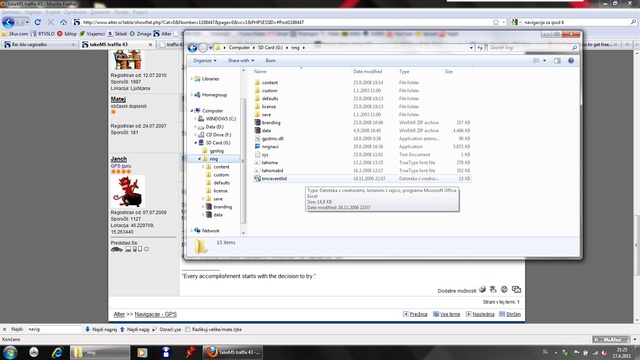Expand the Libraries tree node

[x=191, y=79]
